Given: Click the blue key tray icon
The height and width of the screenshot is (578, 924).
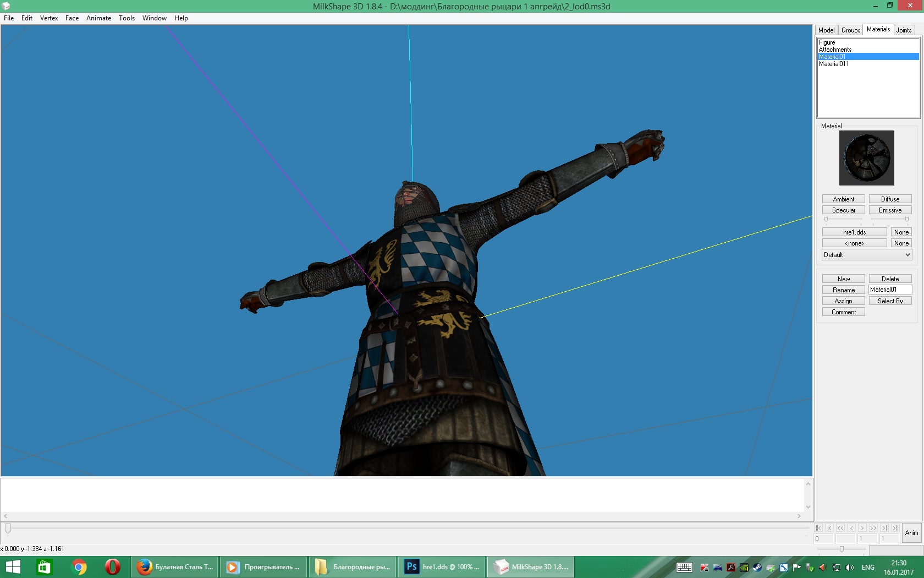Looking at the screenshot, I should (784, 568).
